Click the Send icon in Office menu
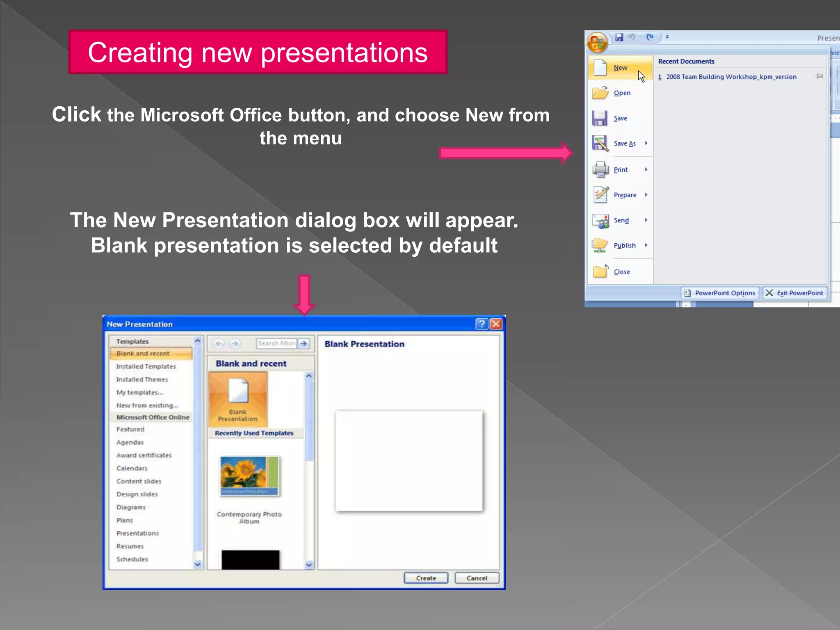The width and height of the screenshot is (840, 630). point(600,221)
